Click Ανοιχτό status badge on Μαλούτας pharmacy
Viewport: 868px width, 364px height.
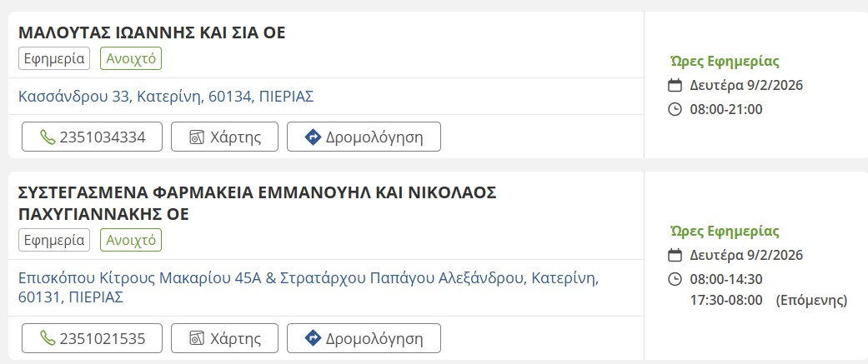[131, 58]
